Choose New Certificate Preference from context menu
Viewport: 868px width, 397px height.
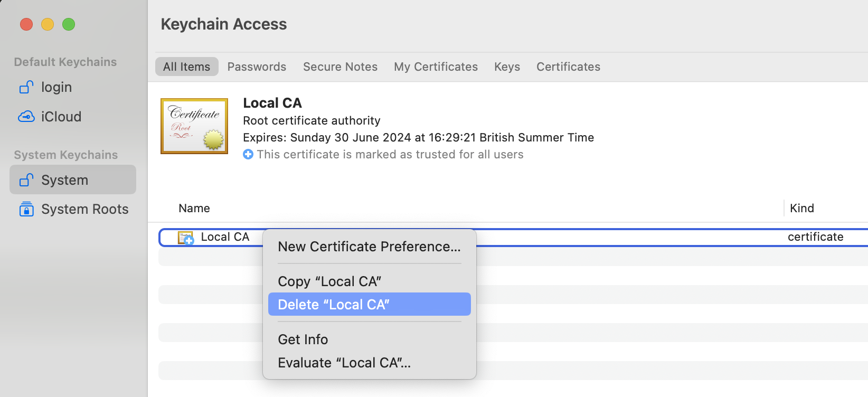point(370,247)
